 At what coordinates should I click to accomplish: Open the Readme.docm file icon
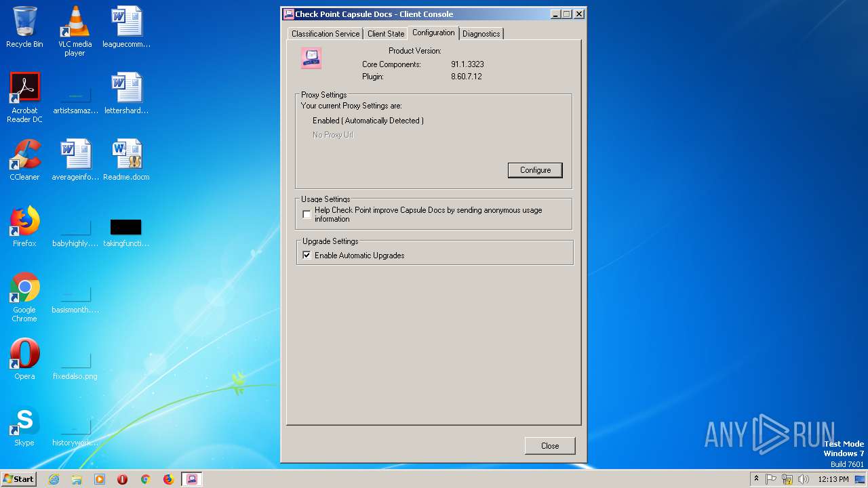coord(126,161)
